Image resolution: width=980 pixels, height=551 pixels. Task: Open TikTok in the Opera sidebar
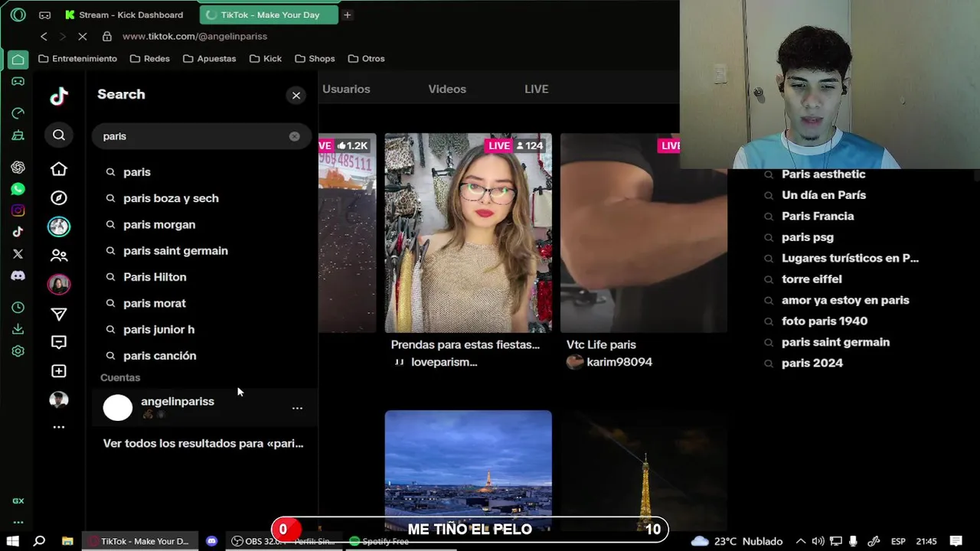point(18,232)
